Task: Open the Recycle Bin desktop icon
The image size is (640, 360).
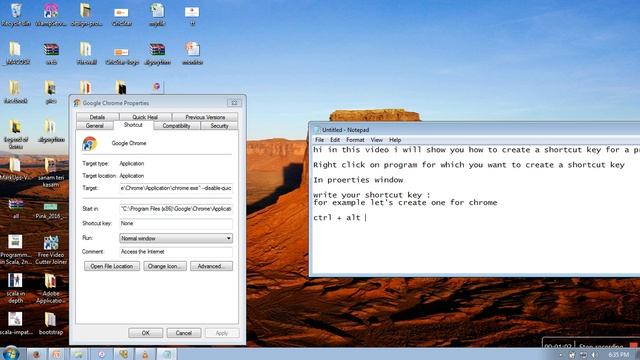Action: pyautogui.click(x=16, y=15)
